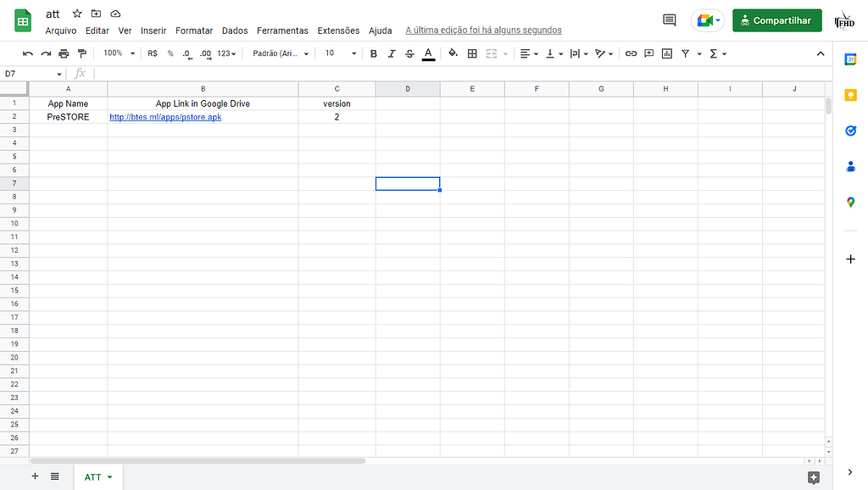Open the zoom level dropdown
868x490 pixels.
118,53
